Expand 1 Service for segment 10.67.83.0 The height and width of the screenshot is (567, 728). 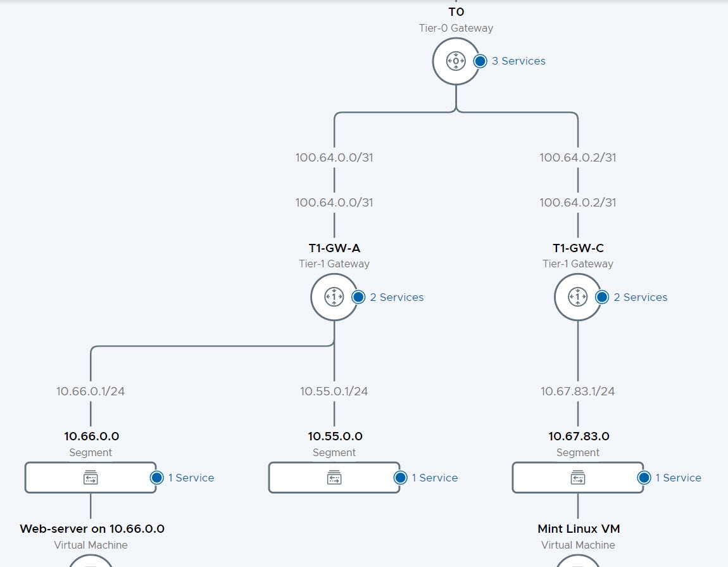tap(678, 478)
